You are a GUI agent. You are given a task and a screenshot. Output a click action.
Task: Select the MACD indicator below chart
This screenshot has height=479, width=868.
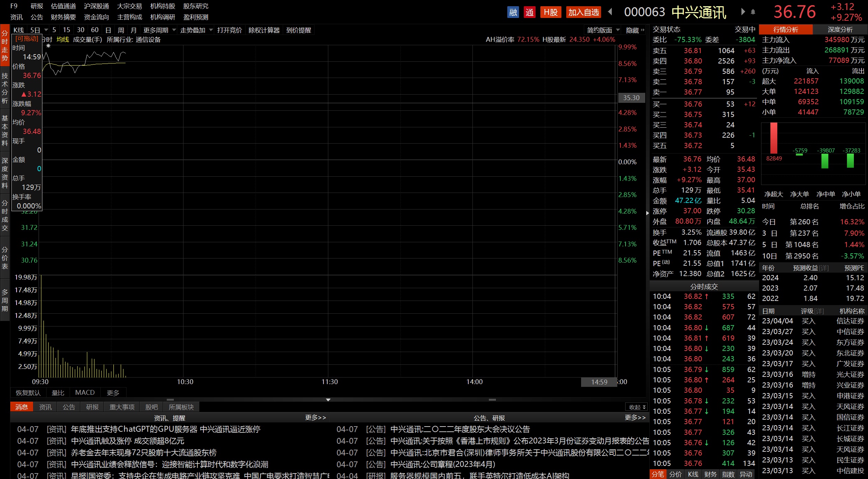[85, 392]
